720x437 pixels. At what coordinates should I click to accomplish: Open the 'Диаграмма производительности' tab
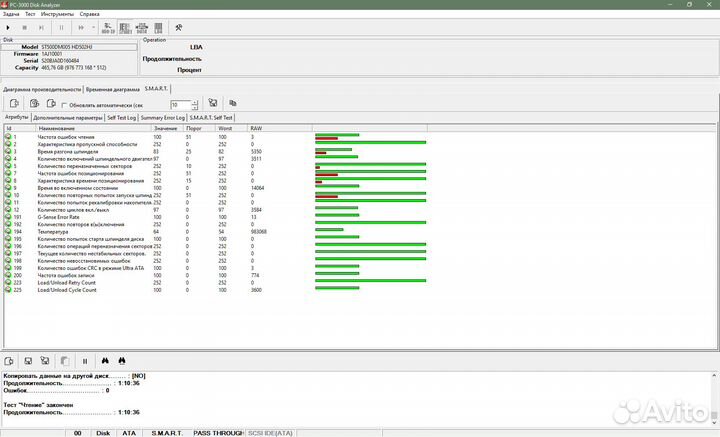42,89
